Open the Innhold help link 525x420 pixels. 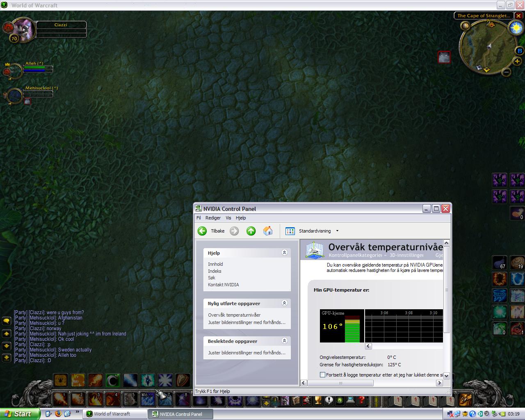(x=215, y=264)
